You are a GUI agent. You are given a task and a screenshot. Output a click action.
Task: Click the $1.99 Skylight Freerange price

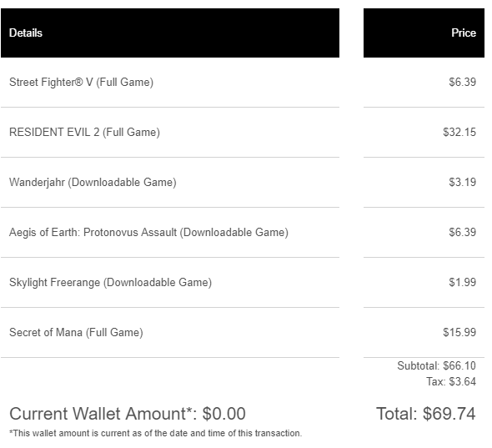(x=462, y=282)
